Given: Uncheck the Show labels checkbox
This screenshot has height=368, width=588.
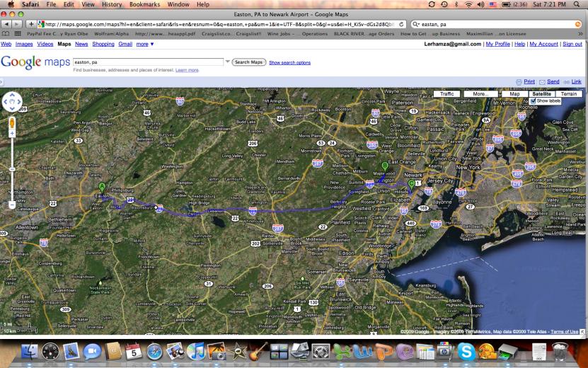Looking at the screenshot, I should [x=534, y=100].
